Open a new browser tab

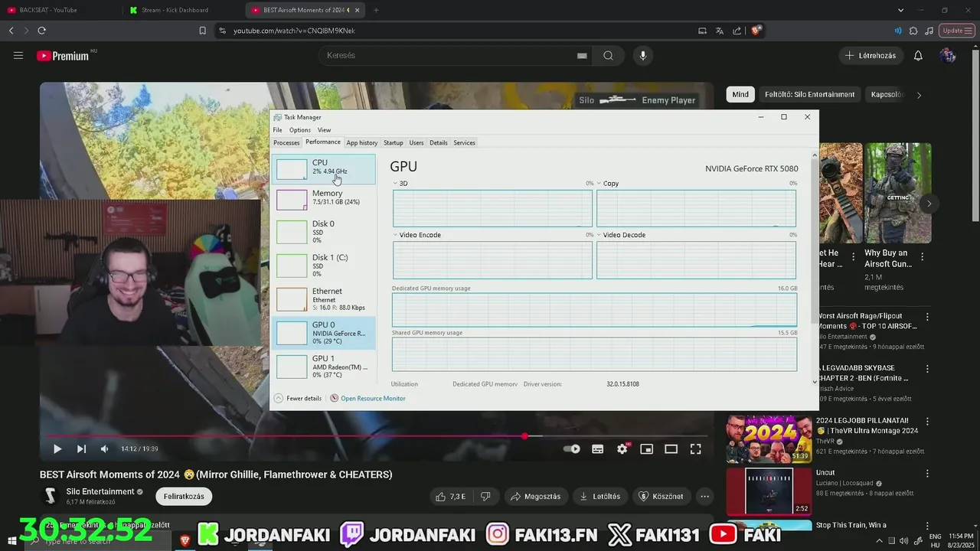coord(376,10)
